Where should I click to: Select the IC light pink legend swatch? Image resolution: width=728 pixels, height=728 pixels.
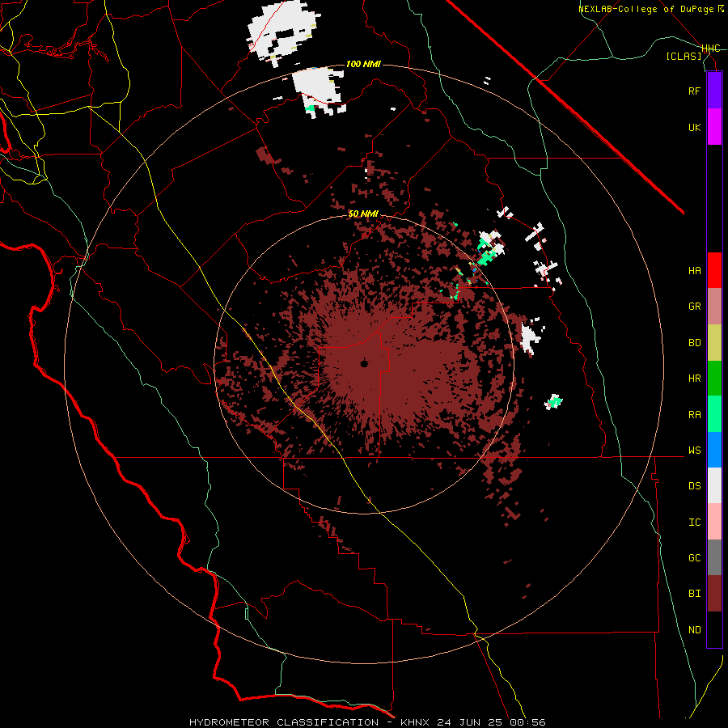point(714,522)
